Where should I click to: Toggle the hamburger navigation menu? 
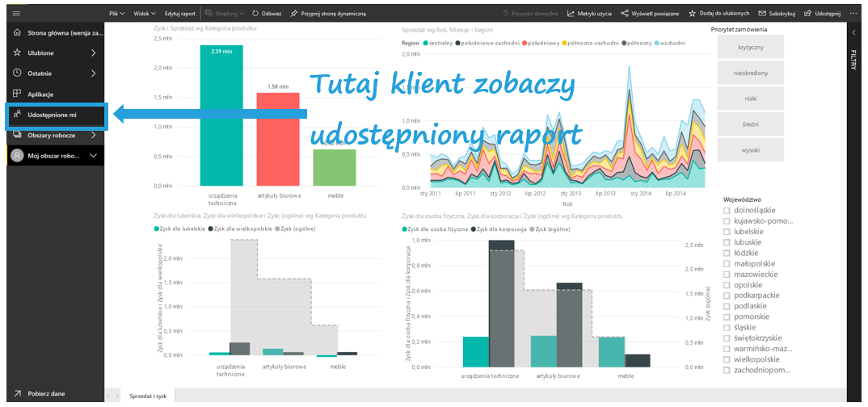[x=17, y=14]
